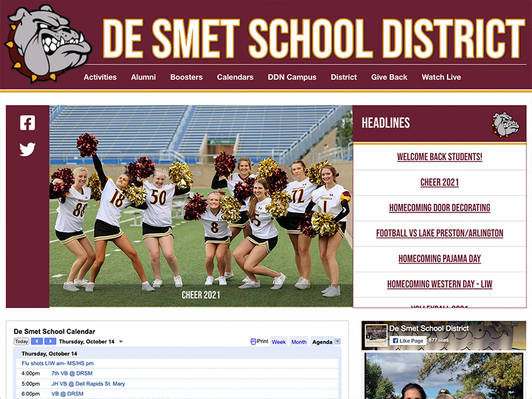This screenshot has height=399, width=532.
Task: Open Welcome Back Students! headline
Action: tap(440, 157)
